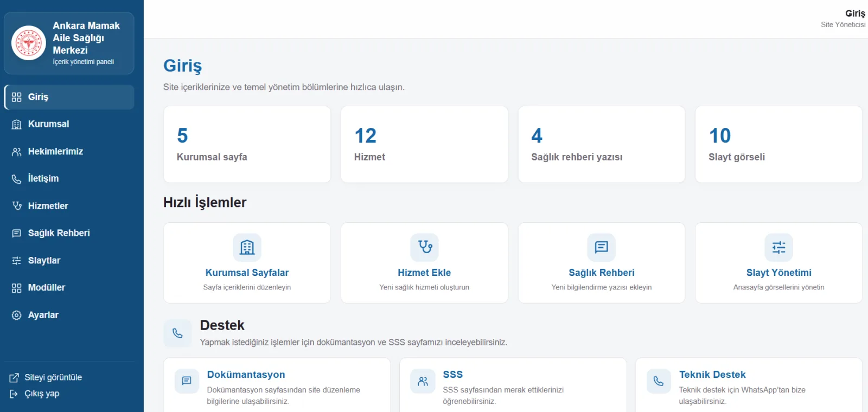Image resolution: width=868 pixels, height=412 pixels.
Task: Click the document icon in Dokümantasyon card
Action: tap(187, 381)
